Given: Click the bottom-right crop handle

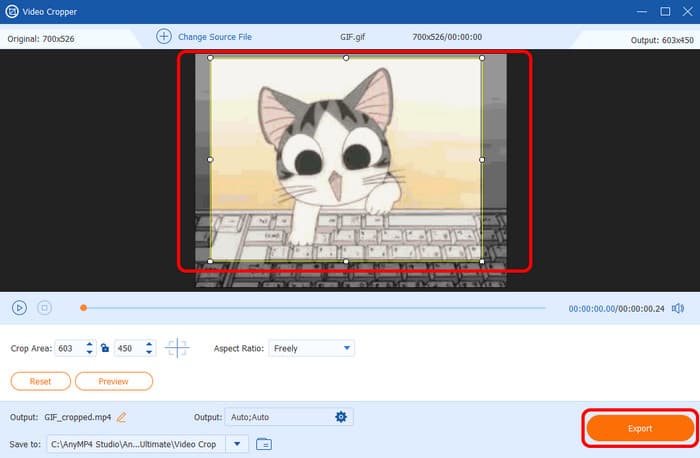Looking at the screenshot, I should click(482, 261).
